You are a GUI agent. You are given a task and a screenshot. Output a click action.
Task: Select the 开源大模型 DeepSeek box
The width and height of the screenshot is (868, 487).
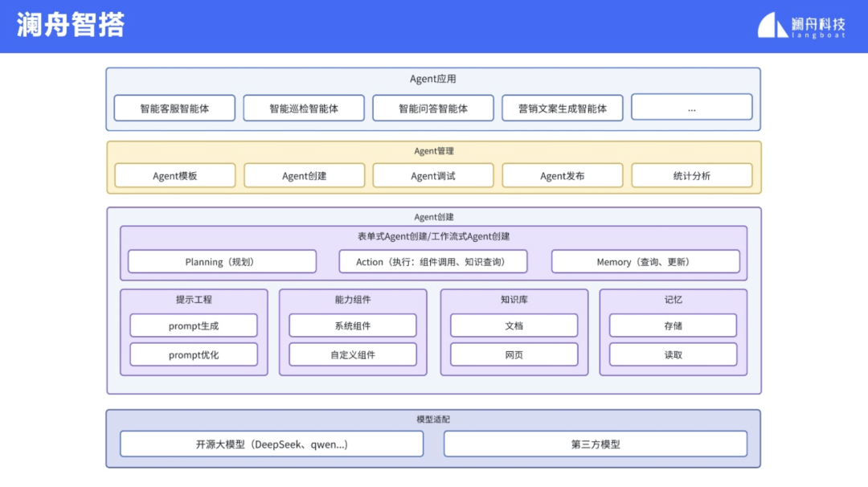(x=272, y=444)
